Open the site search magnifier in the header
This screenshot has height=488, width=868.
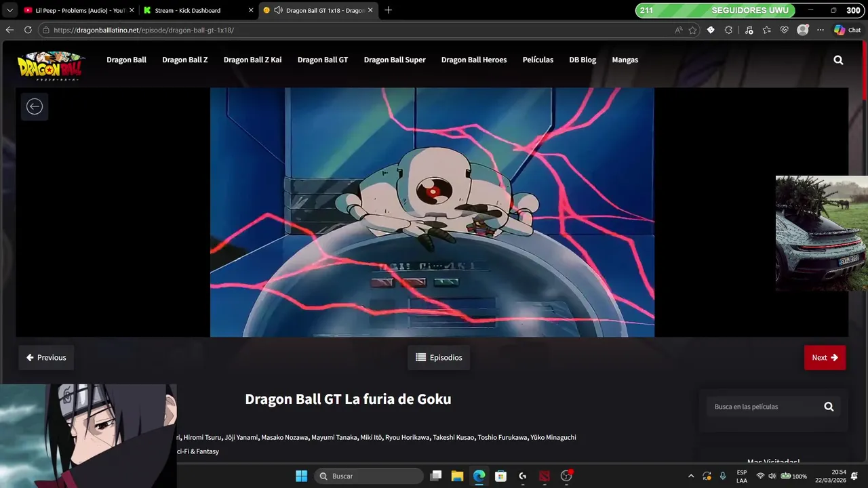[x=838, y=60]
